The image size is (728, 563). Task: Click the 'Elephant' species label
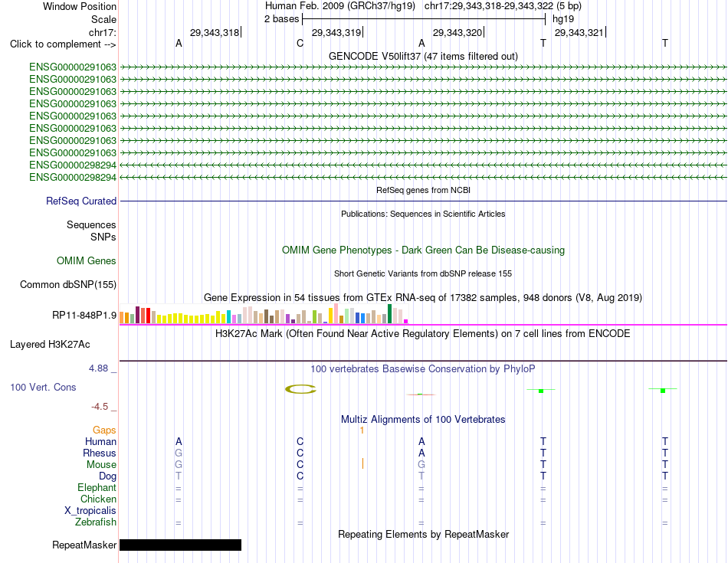point(97,487)
